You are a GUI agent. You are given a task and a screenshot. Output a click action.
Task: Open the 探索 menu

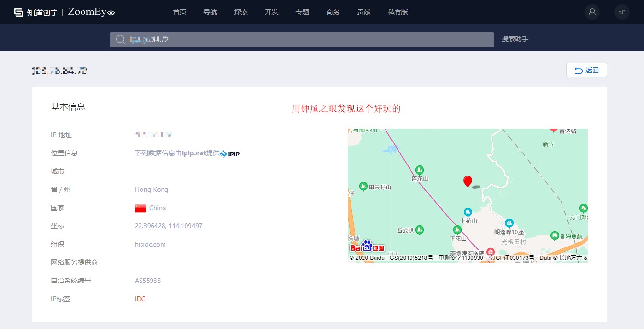coord(241,12)
